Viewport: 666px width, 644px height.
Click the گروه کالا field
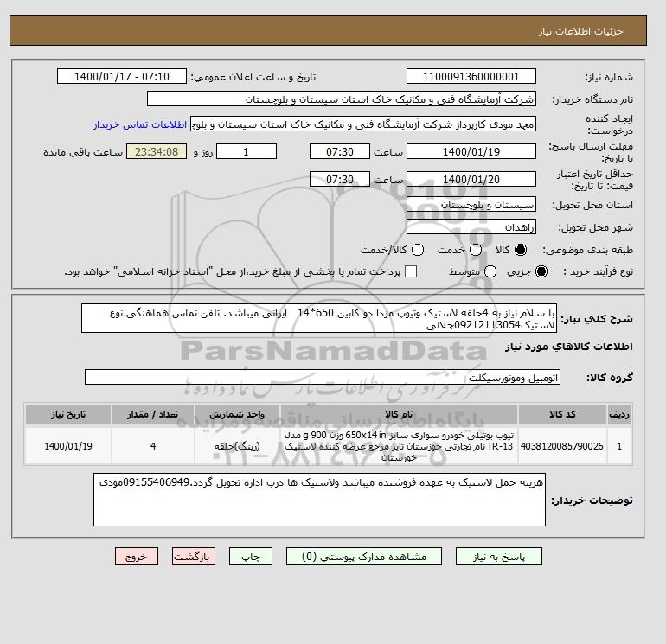pos(323,377)
